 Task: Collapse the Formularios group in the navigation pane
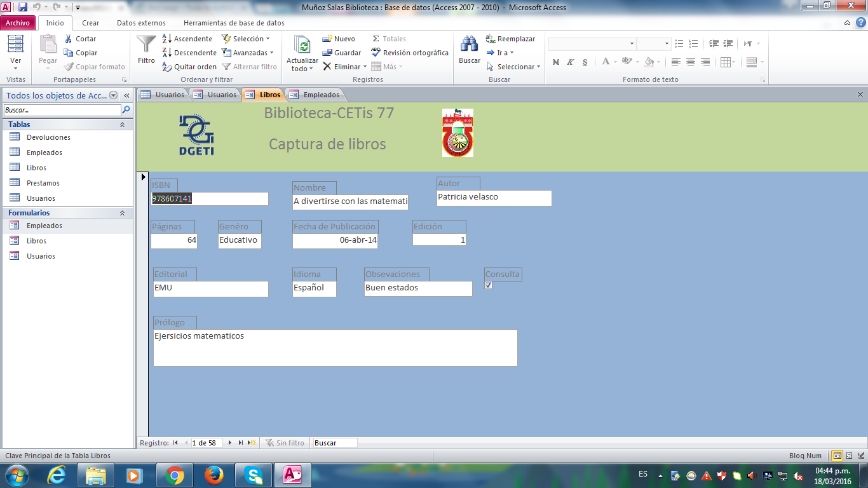[x=123, y=213]
